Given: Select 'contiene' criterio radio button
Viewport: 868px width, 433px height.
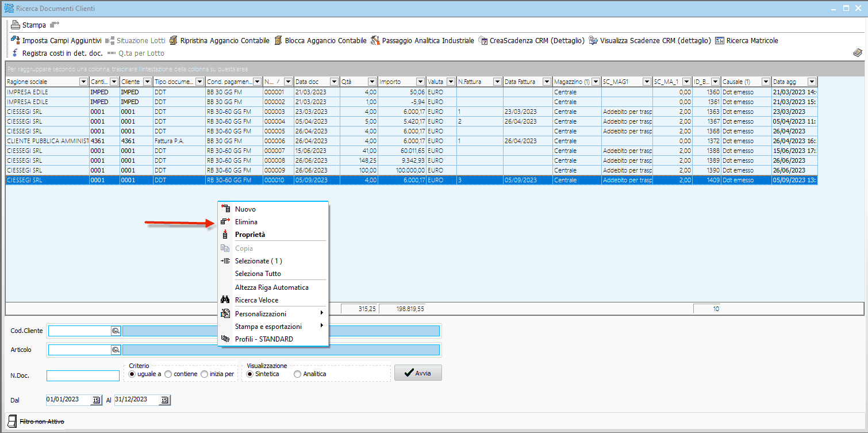Looking at the screenshot, I should 168,374.
